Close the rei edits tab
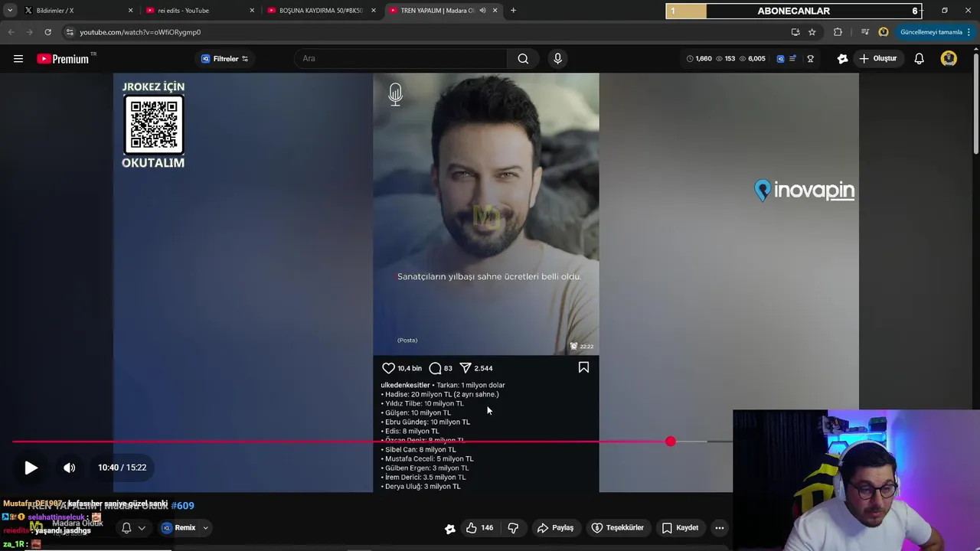This screenshot has height=551, width=980. 252,11
